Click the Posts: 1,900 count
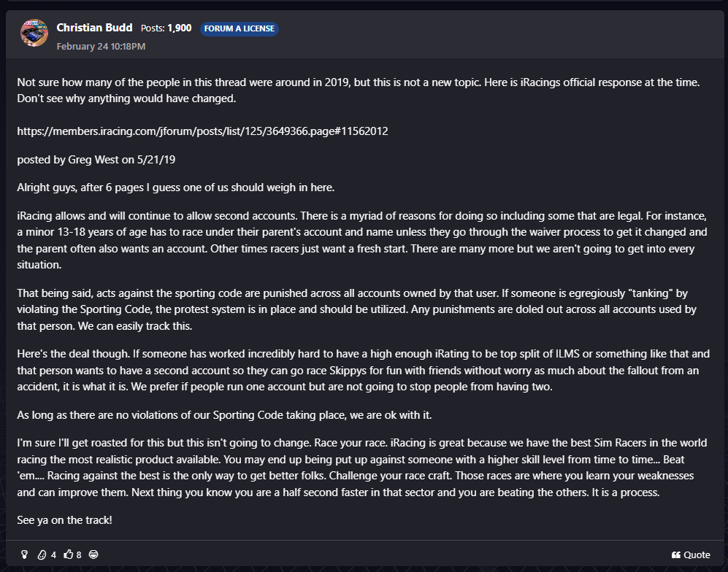This screenshot has width=728, height=572. coord(166,28)
